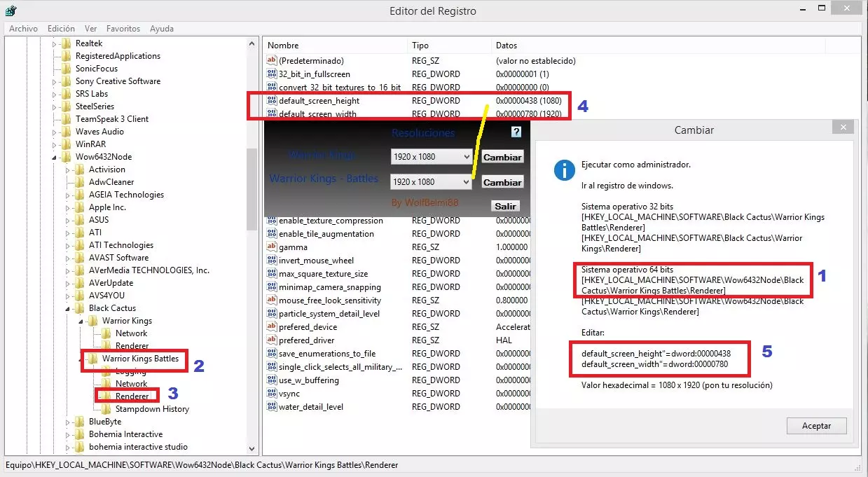The image size is (868, 477).
Task: Select the AVS4YOU folder icon
Action: tap(80, 296)
